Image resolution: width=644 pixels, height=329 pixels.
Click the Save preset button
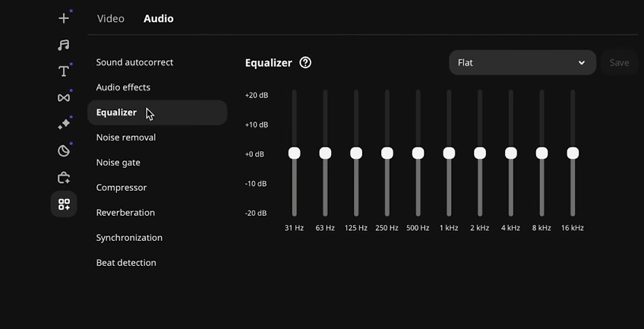point(619,62)
